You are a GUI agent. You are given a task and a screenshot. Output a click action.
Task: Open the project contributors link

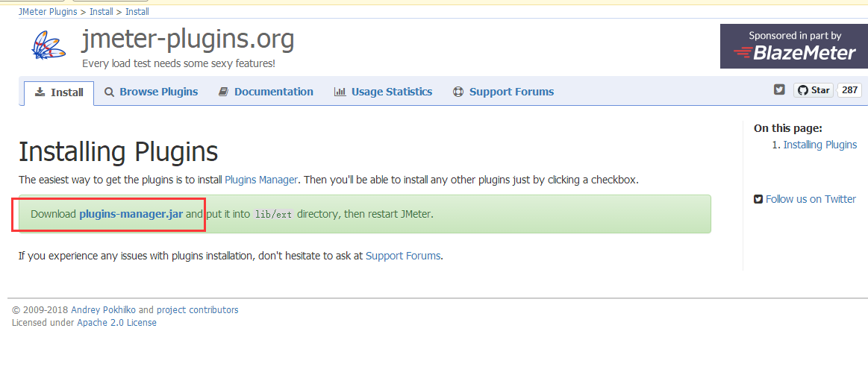[197, 310]
